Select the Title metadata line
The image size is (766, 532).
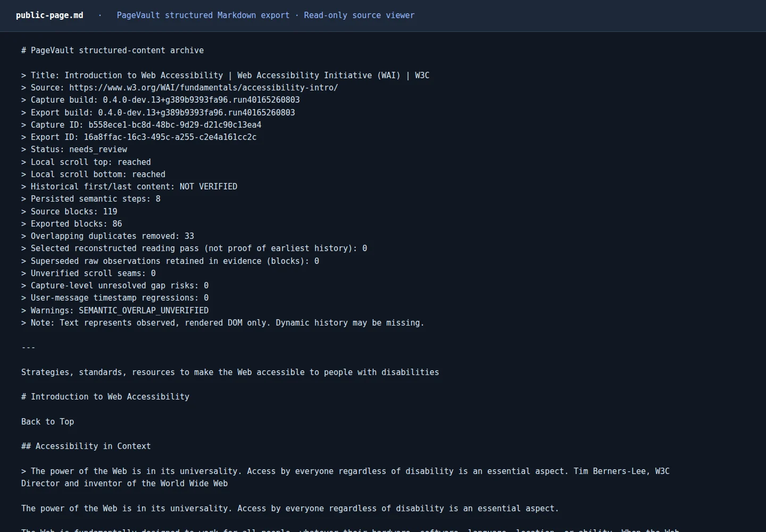tap(225, 76)
